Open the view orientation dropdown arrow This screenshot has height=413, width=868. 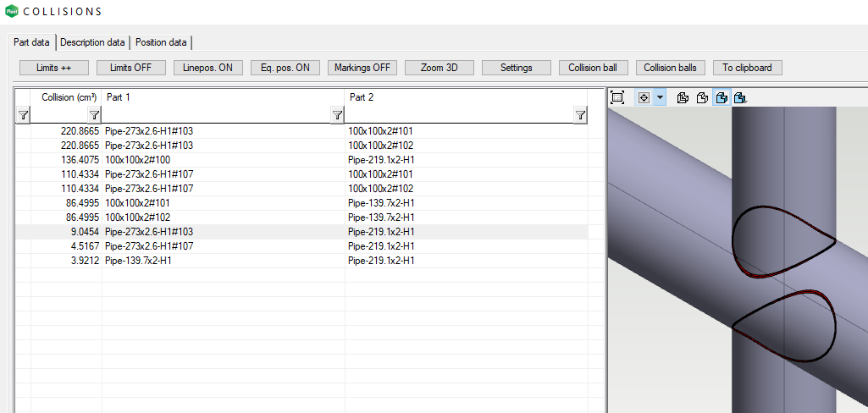(659, 97)
